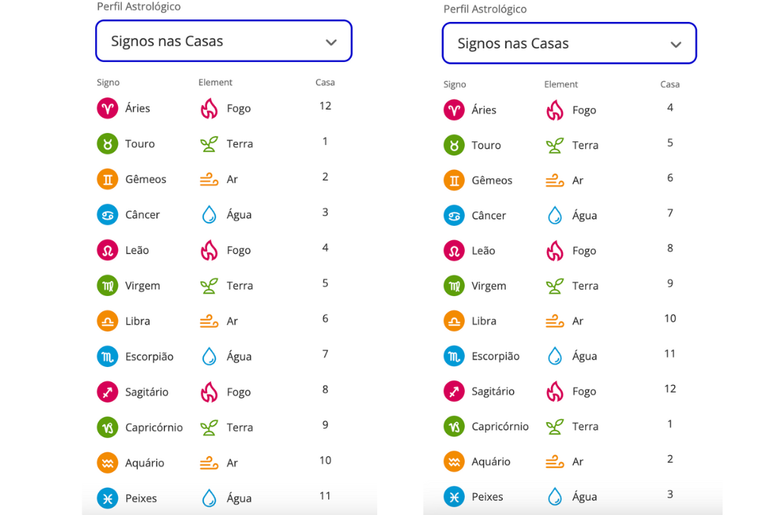
Task: Click the Sagitário sign icon in left panel
Action: [x=107, y=392]
